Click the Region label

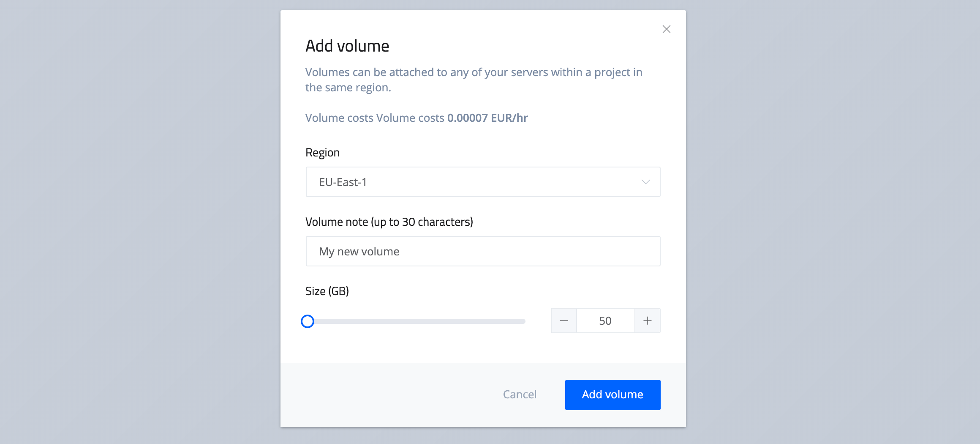click(x=323, y=152)
